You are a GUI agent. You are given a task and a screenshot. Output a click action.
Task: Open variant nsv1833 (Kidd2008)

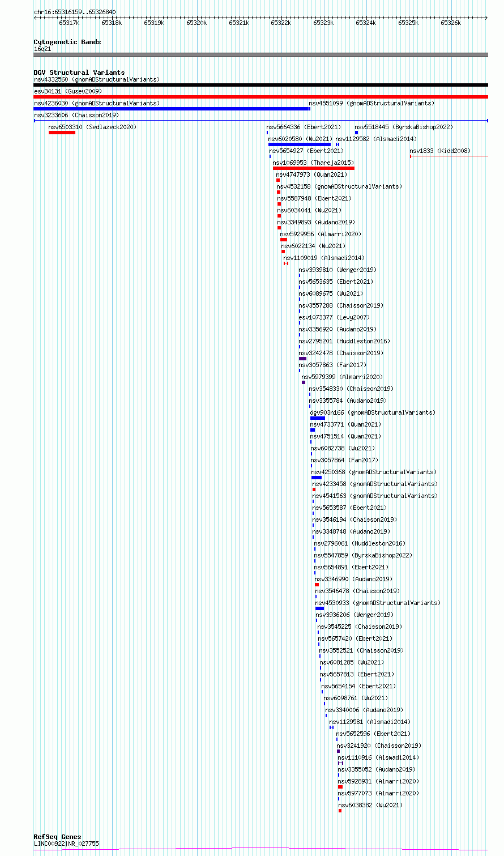click(440, 151)
